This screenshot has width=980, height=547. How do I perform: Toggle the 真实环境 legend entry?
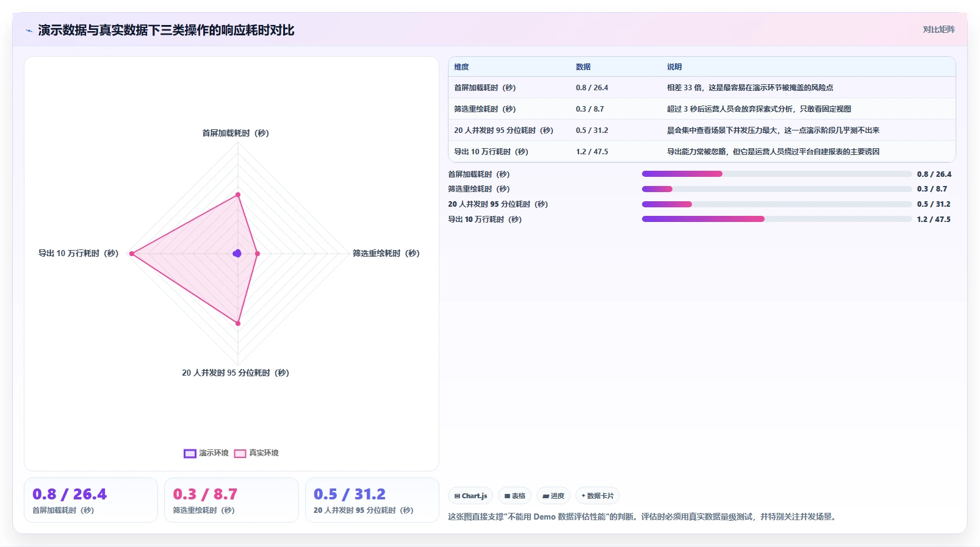256,453
